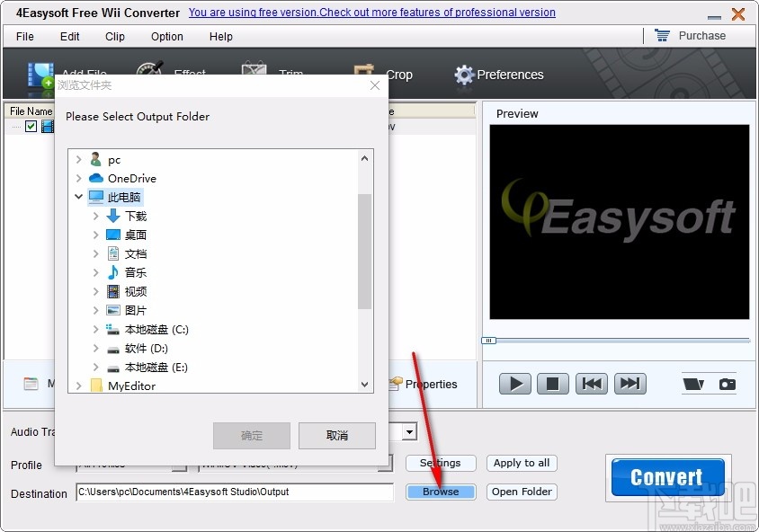Play the preview video
Screen dimensions: 759x532
[513, 384]
